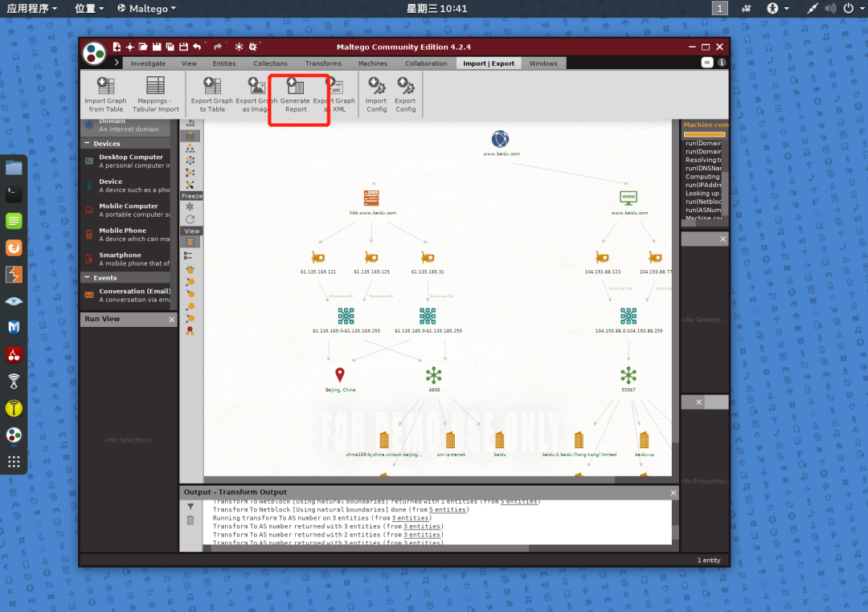Open Maltego from the dock
The width and height of the screenshot is (868, 612).
[x=14, y=435]
